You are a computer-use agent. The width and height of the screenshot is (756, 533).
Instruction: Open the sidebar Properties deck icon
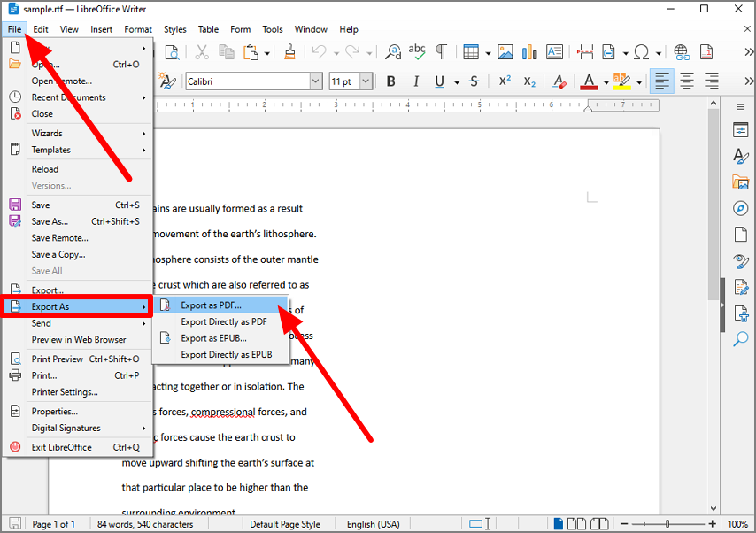click(741, 130)
